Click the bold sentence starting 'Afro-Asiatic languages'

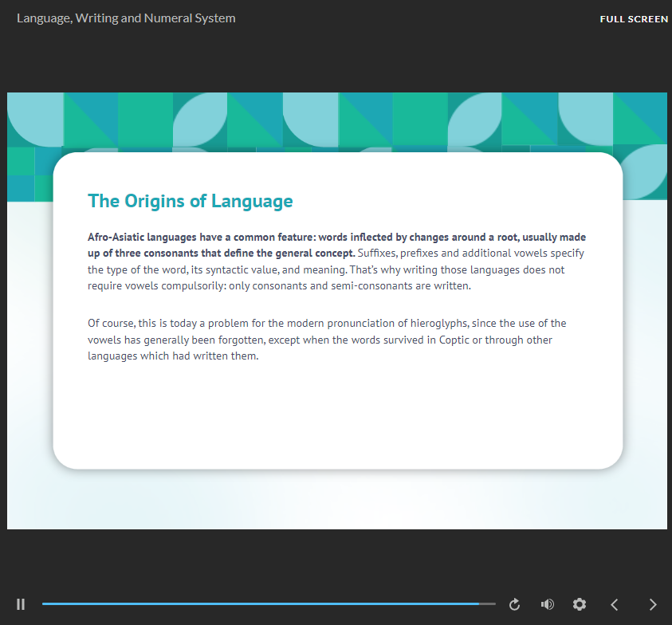(319, 238)
